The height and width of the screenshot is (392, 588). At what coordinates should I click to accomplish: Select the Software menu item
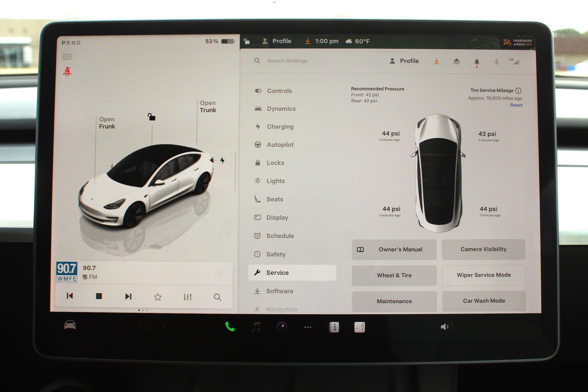point(279,291)
